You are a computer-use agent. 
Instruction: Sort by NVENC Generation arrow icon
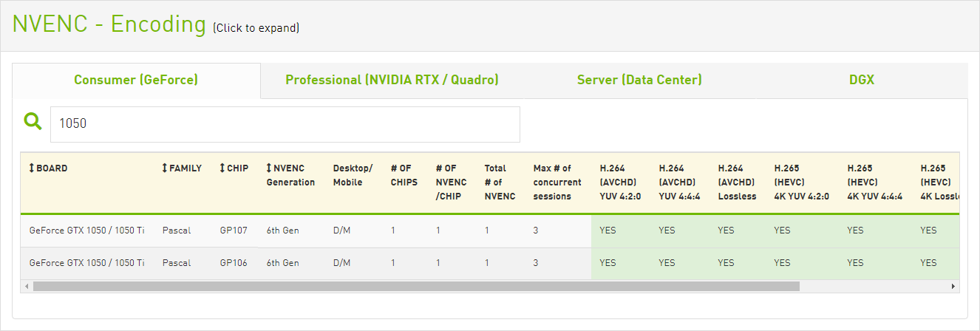point(270,168)
